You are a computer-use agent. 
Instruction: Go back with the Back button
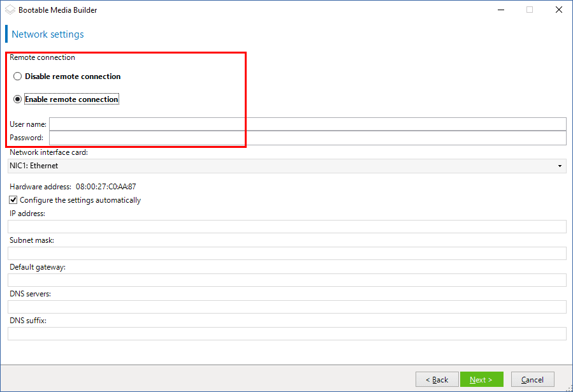437,380
